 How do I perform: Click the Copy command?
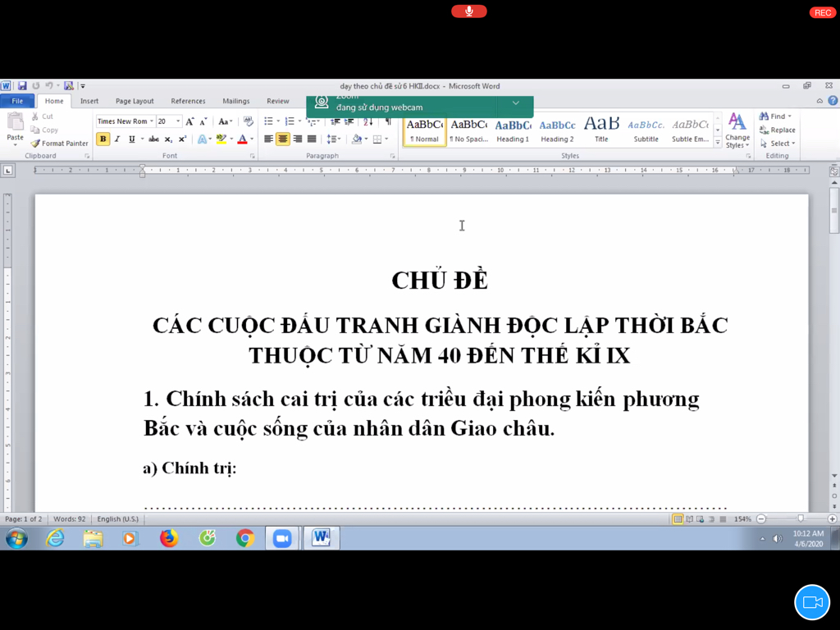[x=44, y=130]
